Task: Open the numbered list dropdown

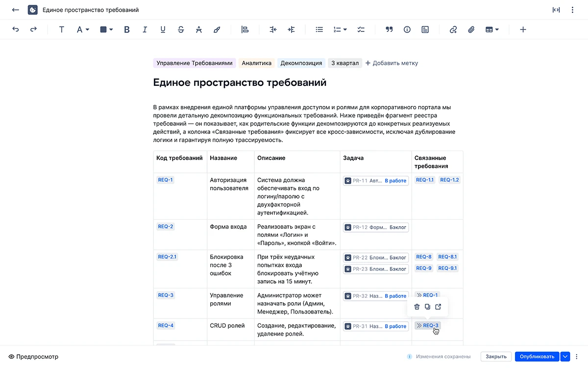Action: coord(340,29)
